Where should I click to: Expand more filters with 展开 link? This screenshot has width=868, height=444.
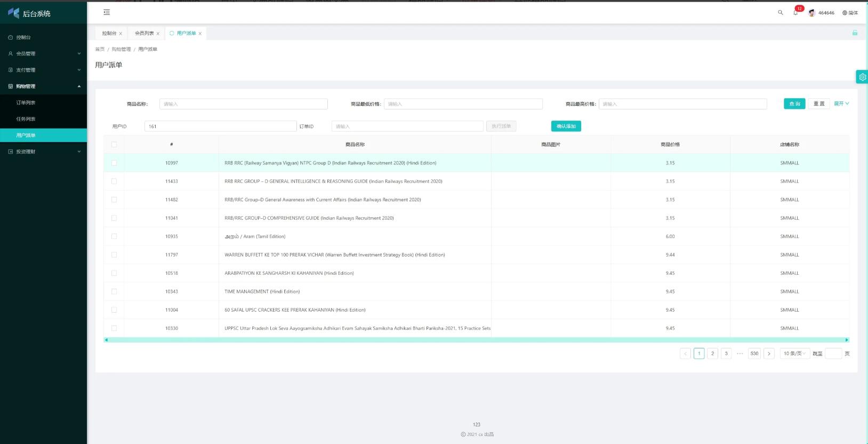tap(841, 104)
